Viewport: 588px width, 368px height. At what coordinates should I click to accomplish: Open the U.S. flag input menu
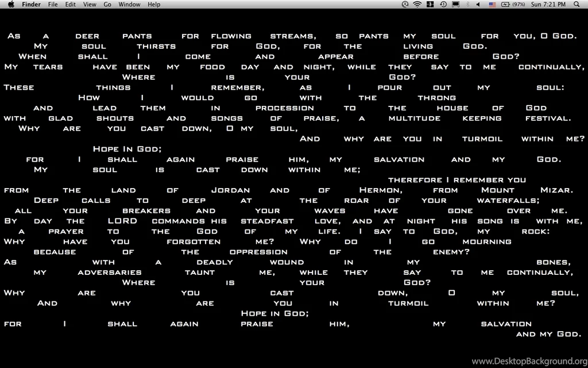tap(492, 5)
